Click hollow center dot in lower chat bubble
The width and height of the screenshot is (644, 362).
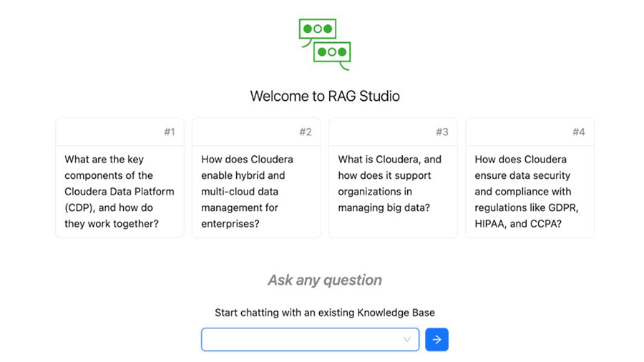(332, 52)
